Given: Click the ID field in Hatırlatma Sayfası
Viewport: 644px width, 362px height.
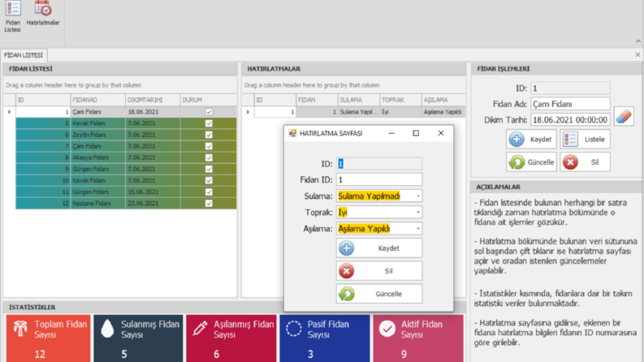Looking at the screenshot, I should coord(378,164).
